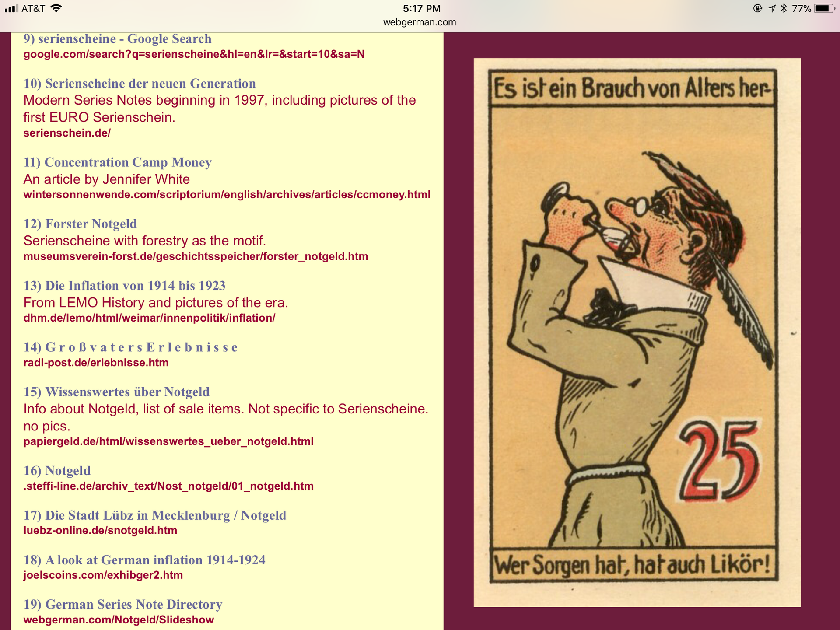
Task: Tap the location arrow status icon
Action: pyautogui.click(x=772, y=8)
